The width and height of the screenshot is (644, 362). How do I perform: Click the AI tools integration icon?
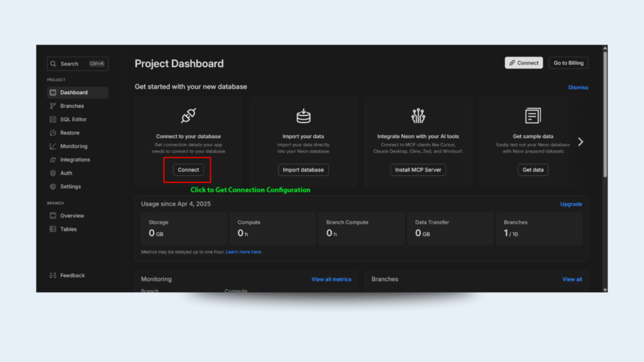418,116
